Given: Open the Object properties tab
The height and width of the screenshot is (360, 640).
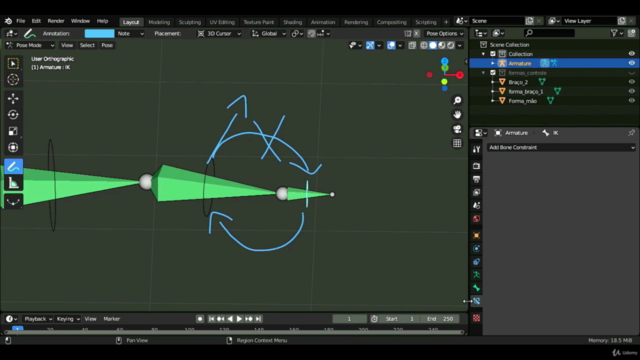Looking at the screenshot, I should tap(476, 236).
